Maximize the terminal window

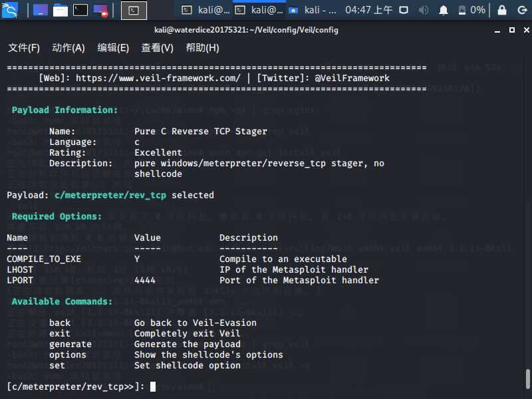[x=512, y=30]
